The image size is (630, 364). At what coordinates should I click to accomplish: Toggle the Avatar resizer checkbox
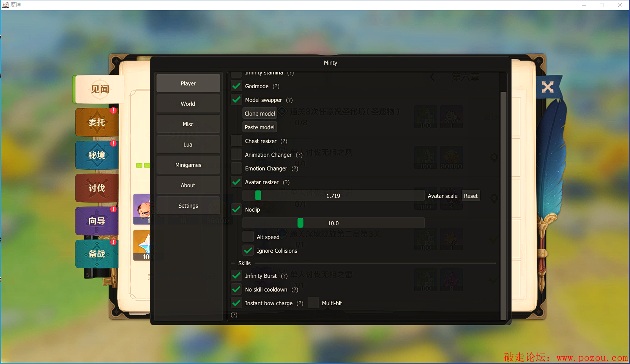click(x=237, y=182)
